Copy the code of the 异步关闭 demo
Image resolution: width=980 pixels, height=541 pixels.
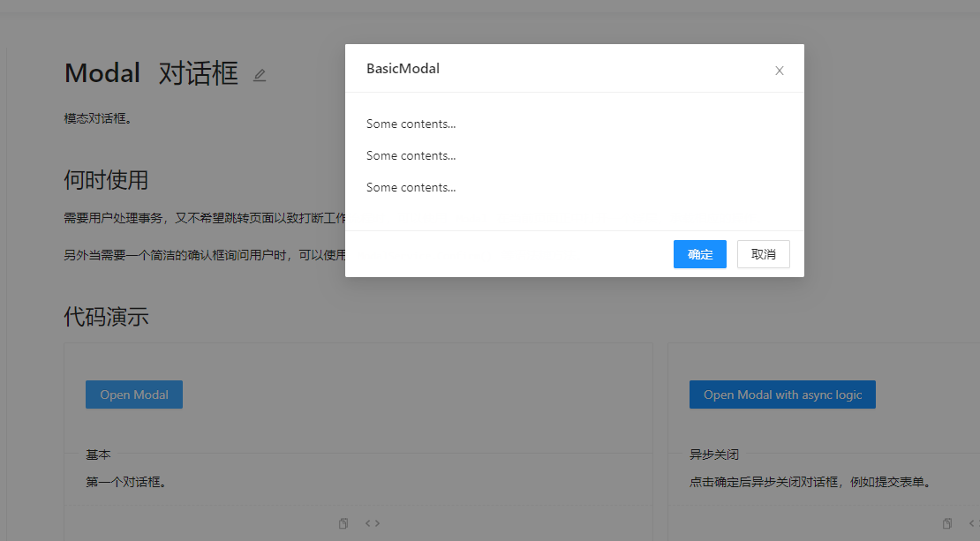pyautogui.click(x=946, y=522)
